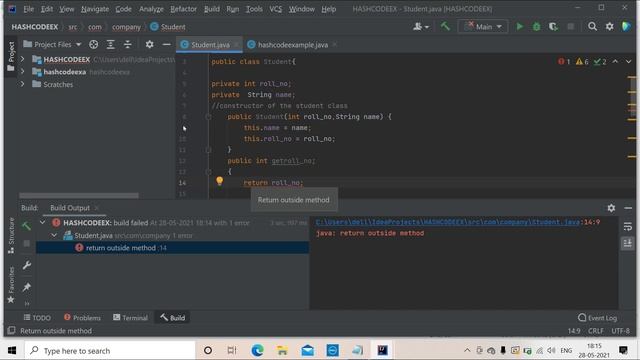Open the user account icon in toolbar

pyautogui.click(x=420, y=27)
